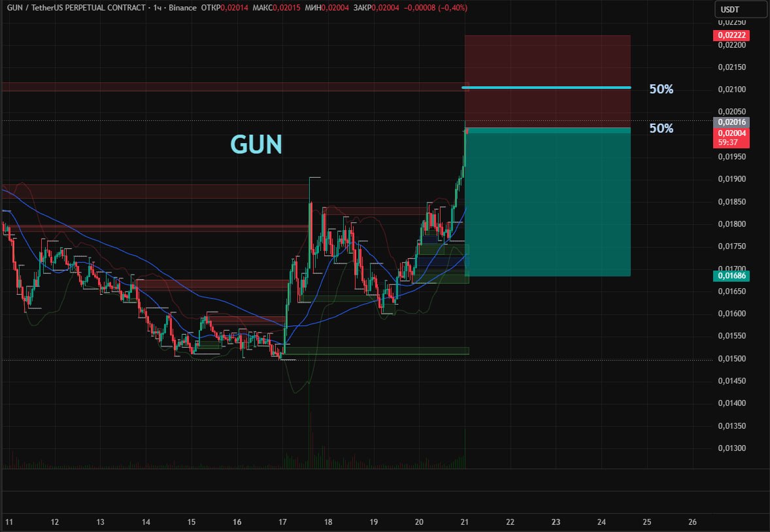Click the МАКС value 0,02015
Viewport: 770px width, 532px height.
(x=286, y=8)
